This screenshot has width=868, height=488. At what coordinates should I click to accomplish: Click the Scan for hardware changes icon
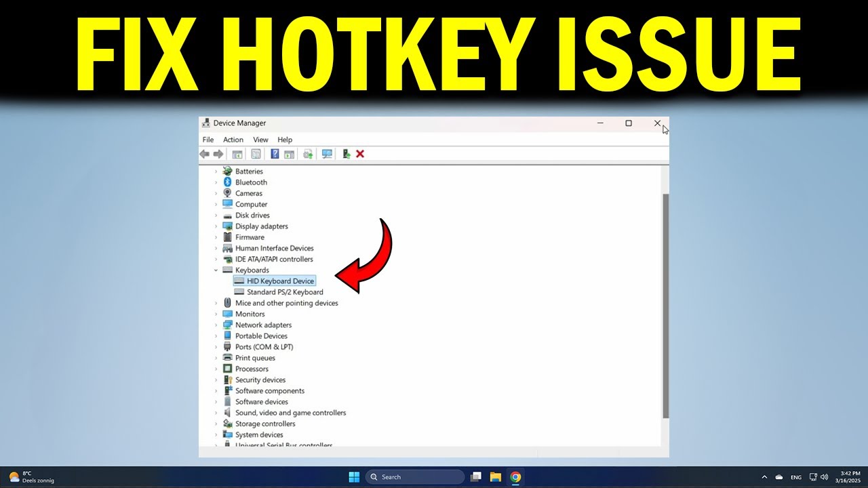pos(327,154)
